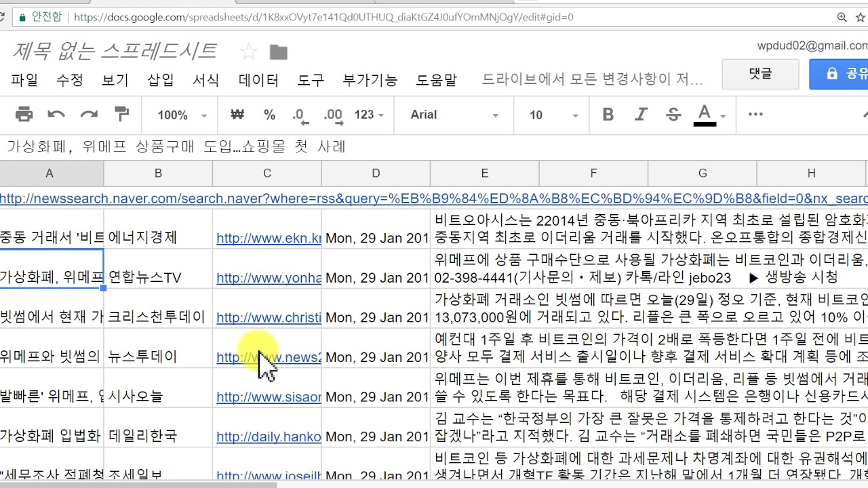Viewport: 868px width, 488px height.
Task: Click the 댓글 comments button
Action: pos(760,74)
